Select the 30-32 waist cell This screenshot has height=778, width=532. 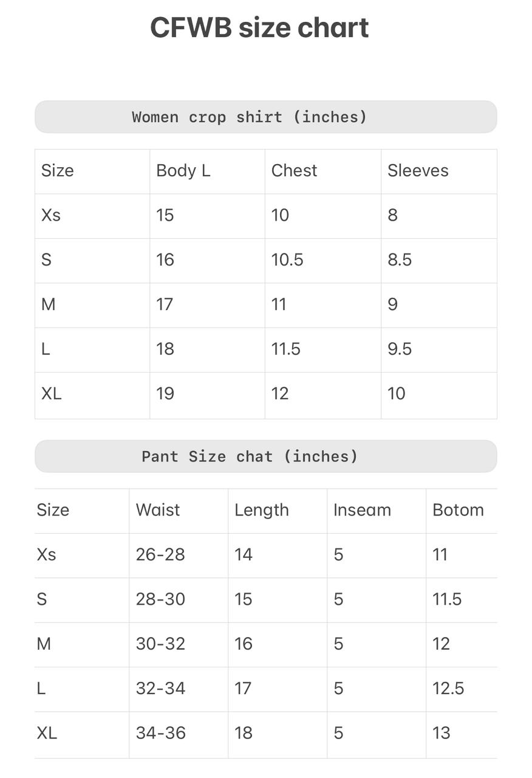pyautogui.click(x=160, y=644)
